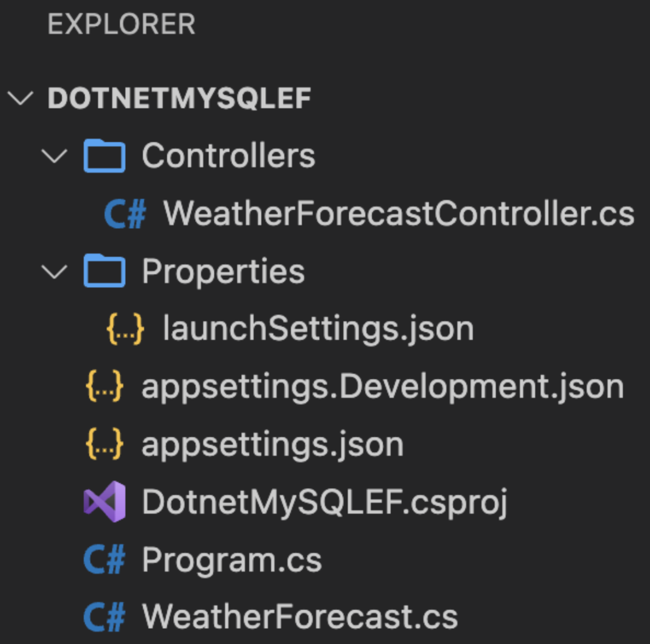
Task: Select DotnetMySQLEF.csproj project file
Action: [325, 502]
